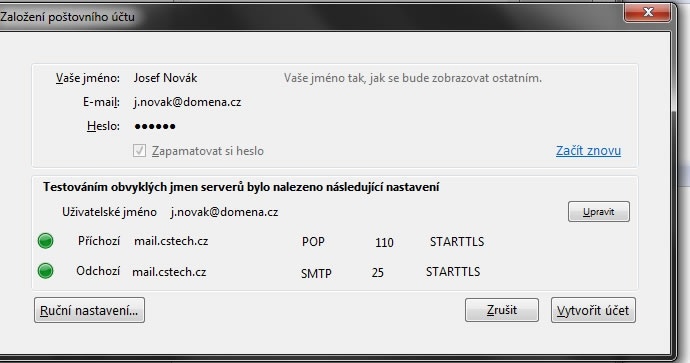Click the SMTP protocol label
This screenshot has height=363, width=690.
(316, 273)
